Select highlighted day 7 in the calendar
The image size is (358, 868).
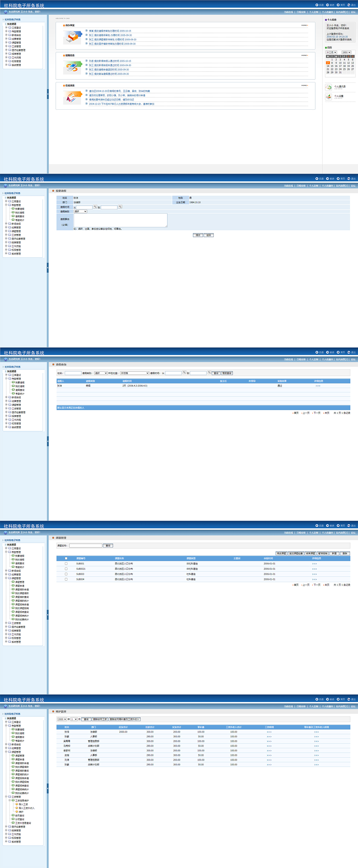point(328,63)
